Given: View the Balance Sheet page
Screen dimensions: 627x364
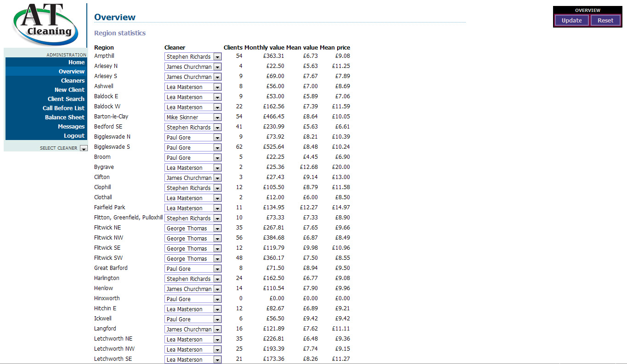Looking at the screenshot, I should point(65,118).
